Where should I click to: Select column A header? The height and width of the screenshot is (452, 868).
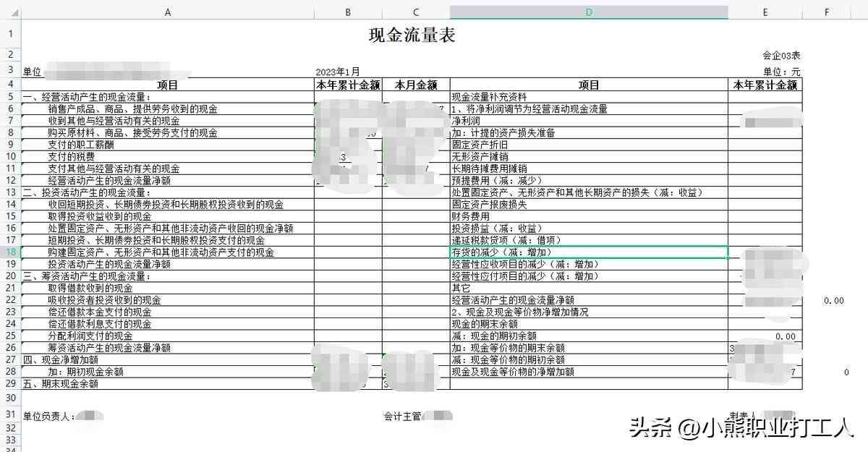(168, 12)
